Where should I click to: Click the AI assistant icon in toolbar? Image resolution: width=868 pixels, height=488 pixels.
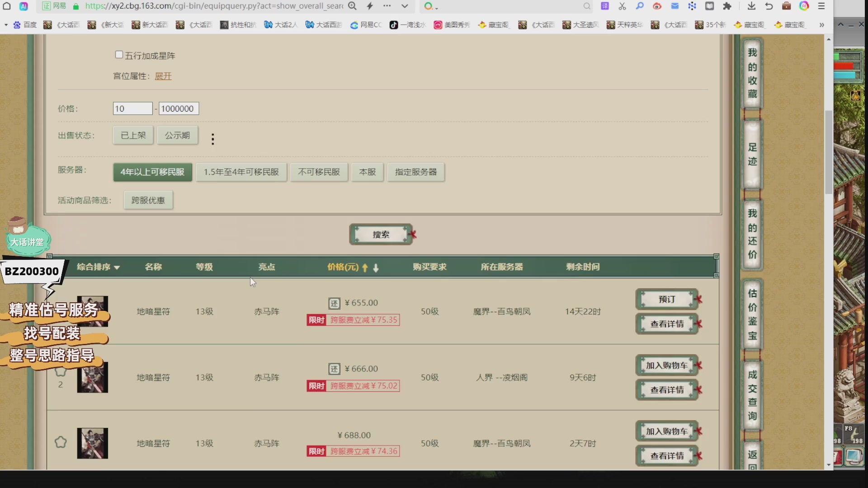pyautogui.click(x=24, y=6)
